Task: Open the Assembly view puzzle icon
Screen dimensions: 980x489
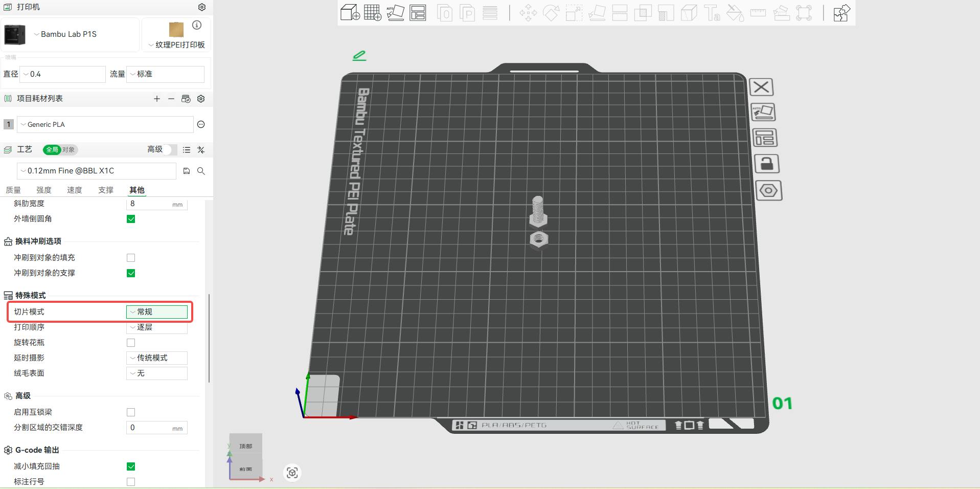Action: coord(841,13)
